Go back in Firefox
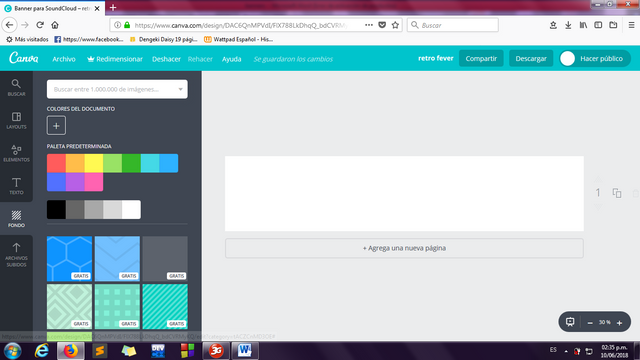The image size is (640, 360). (9, 25)
